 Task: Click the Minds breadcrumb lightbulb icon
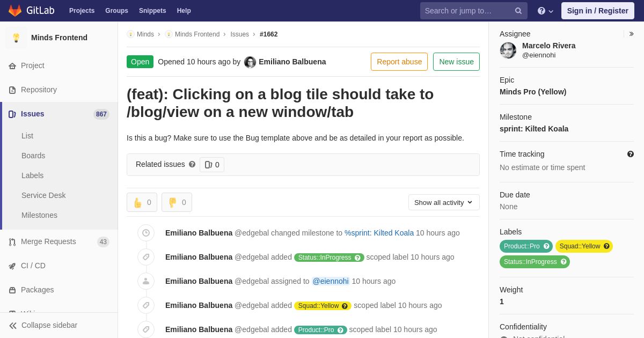tap(130, 34)
